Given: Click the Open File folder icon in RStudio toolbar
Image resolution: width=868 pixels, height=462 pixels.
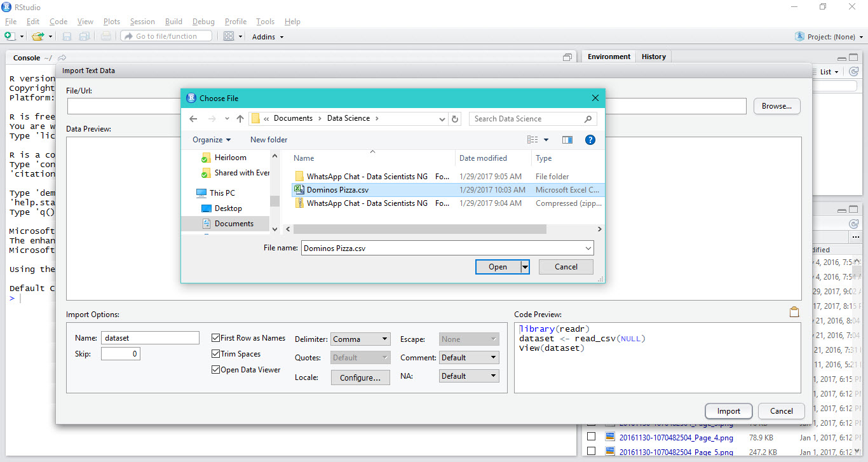Looking at the screenshot, I should click(x=37, y=36).
